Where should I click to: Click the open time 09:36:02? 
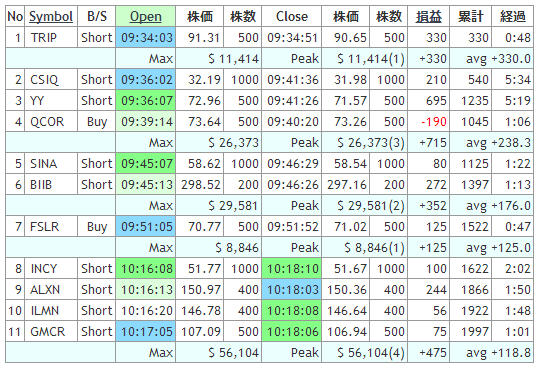point(145,80)
